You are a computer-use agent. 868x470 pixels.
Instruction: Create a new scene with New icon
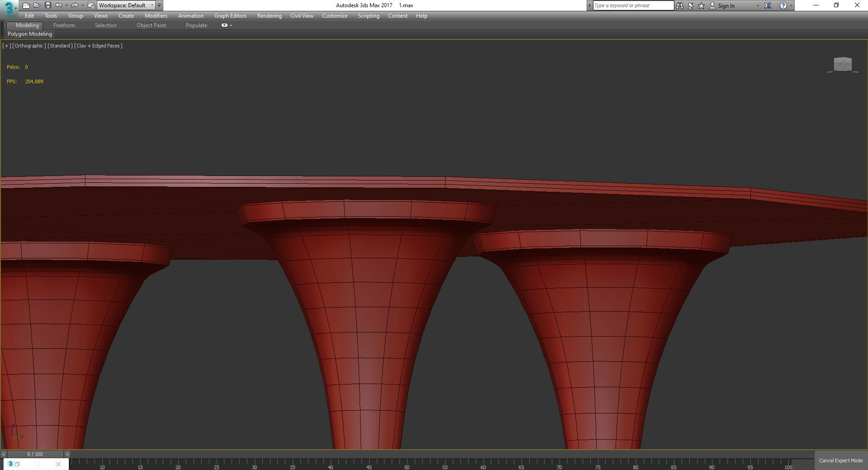tap(26, 5)
